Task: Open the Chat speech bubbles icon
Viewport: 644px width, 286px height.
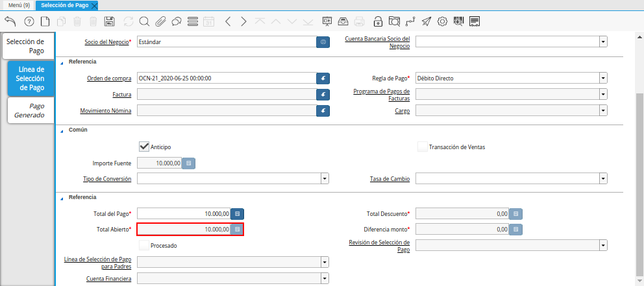Action: [177, 21]
